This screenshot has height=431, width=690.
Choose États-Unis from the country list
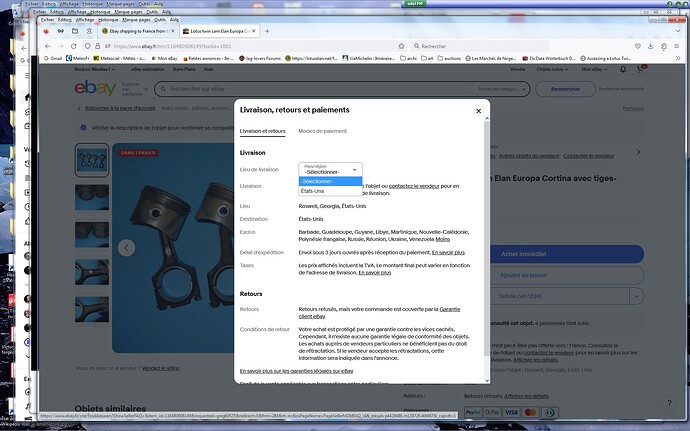coord(330,191)
